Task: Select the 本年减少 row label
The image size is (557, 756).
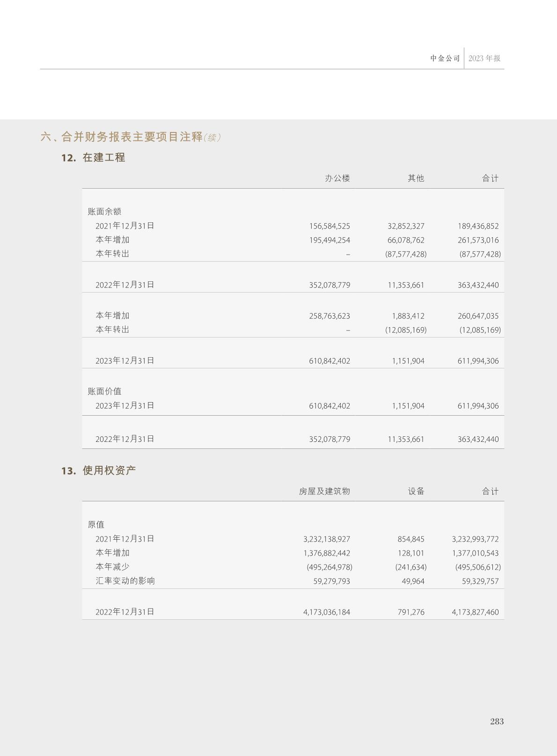Action: point(112,567)
